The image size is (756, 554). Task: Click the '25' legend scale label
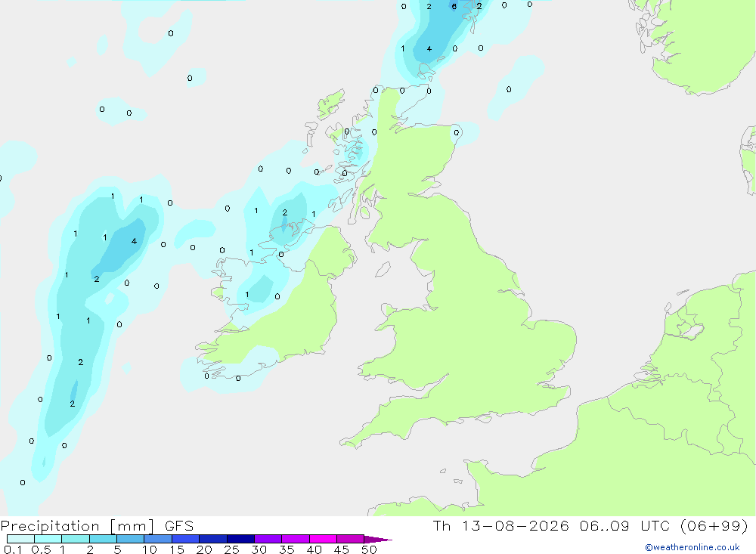[231, 549]
